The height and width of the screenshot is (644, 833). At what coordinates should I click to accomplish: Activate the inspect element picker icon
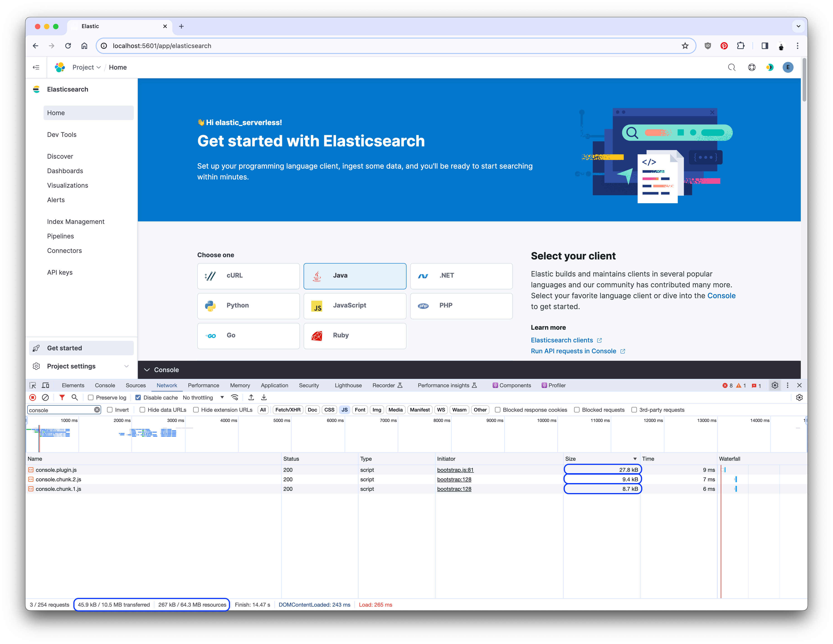33,385
